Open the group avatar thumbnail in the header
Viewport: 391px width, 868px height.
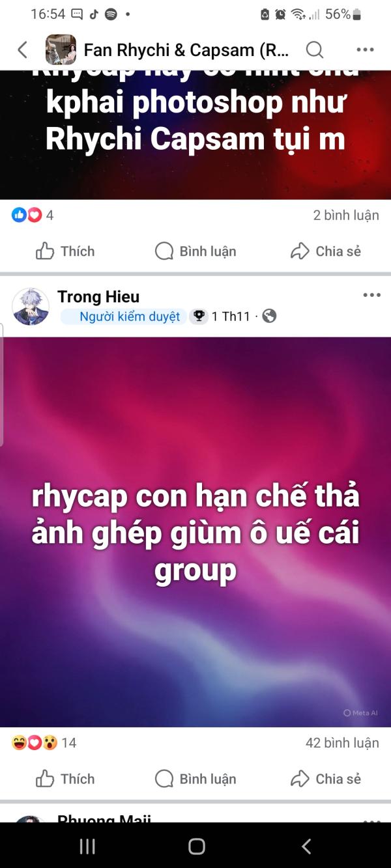pos(61,49)
